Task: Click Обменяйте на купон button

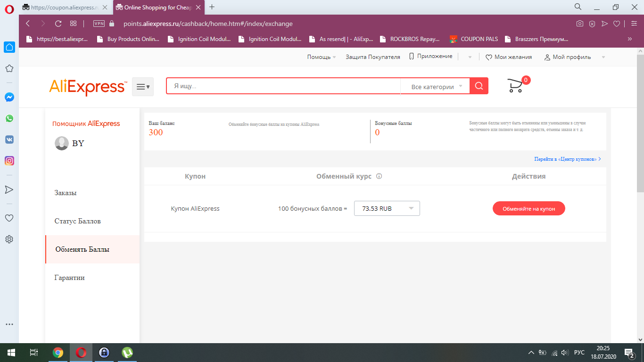Action: [x=529, y=208]
